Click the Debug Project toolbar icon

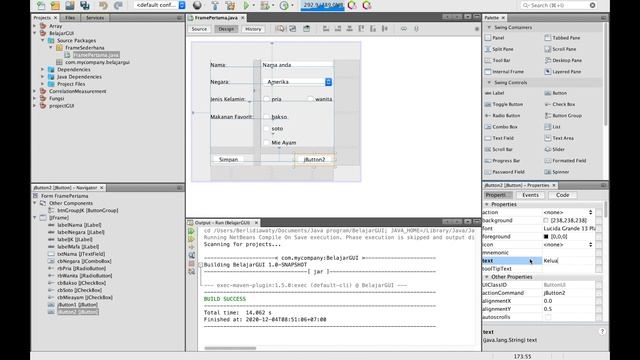(265, 5)
